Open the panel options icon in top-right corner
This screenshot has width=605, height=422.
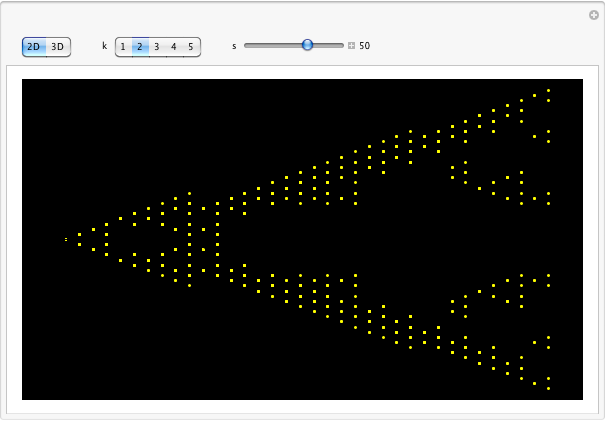[x=594, y=14]
